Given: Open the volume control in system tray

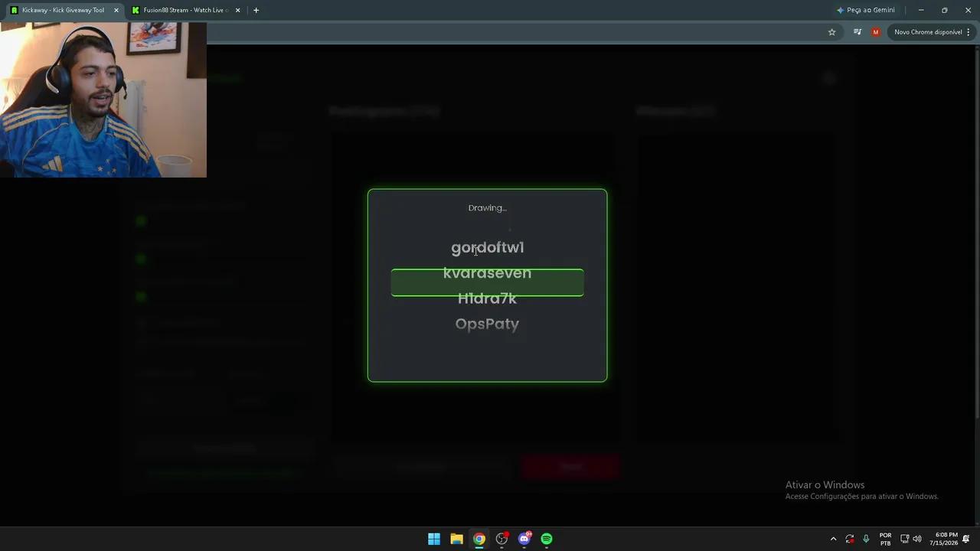Looking at the screenshot, I should click(917, 539).
